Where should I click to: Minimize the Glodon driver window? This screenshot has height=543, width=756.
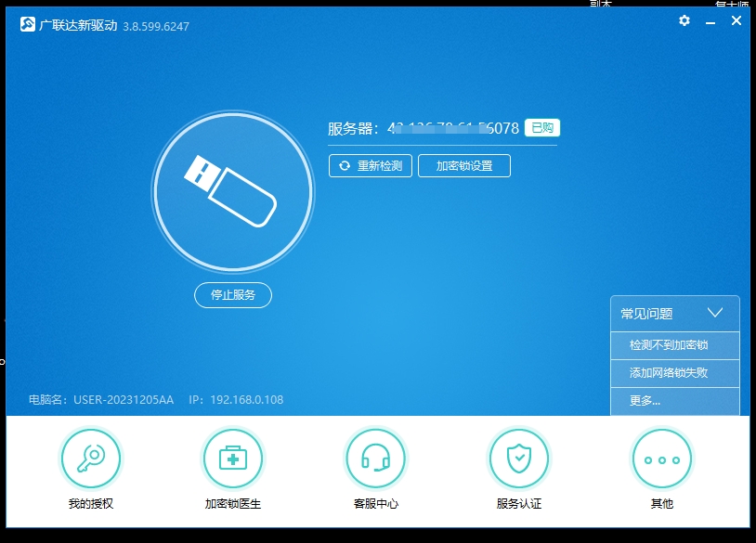tap(710, 21)
